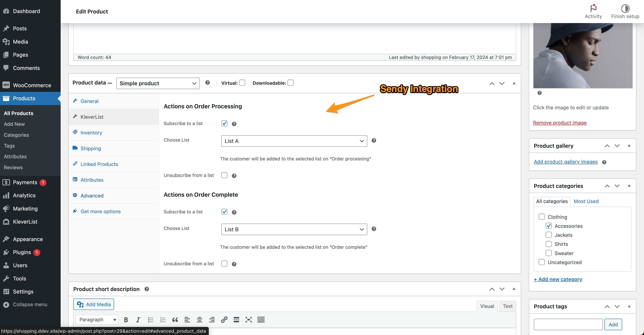Move Product data panel down
The width and height of the screenshot is (644, 335).
point(502,83)
